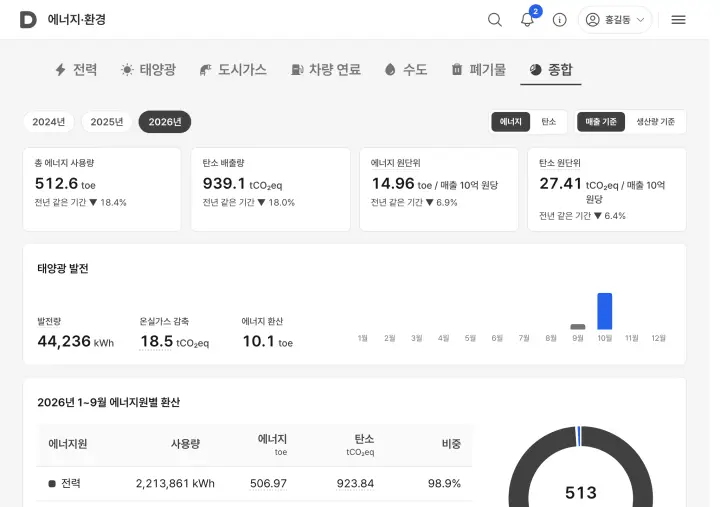The image size is (720, 507).
Task: Toggle view to 에너지
Action: [x=511, y=122]
